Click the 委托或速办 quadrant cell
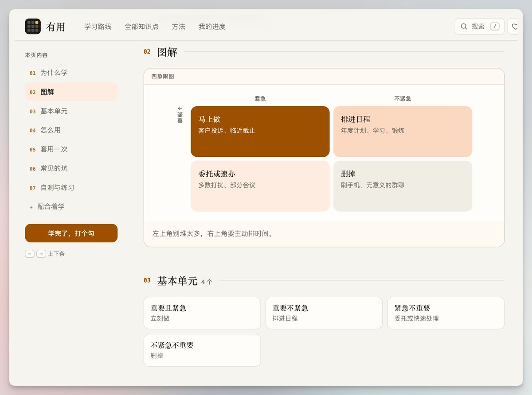Viewport: 532px width, 395px height. (x=260, y=186)
